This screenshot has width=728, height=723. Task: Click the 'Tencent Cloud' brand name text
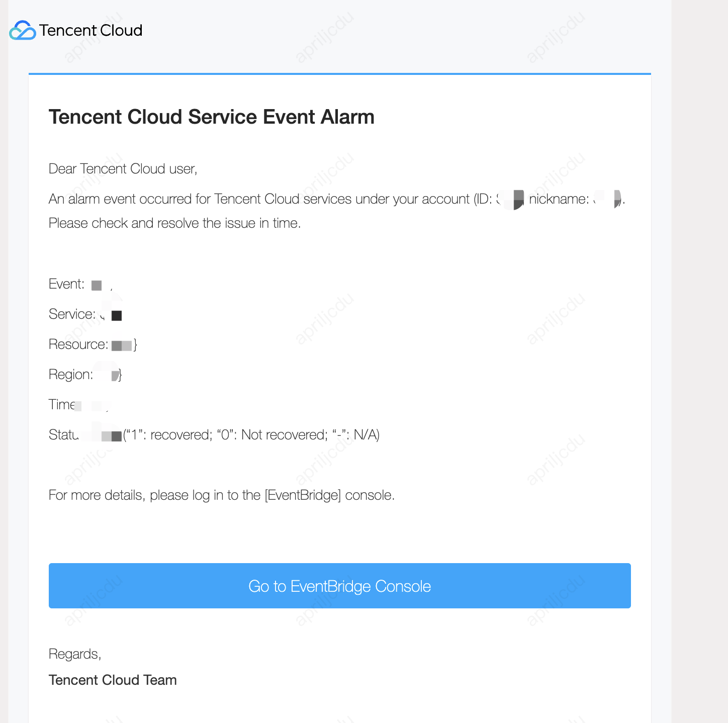coord(91,30)
